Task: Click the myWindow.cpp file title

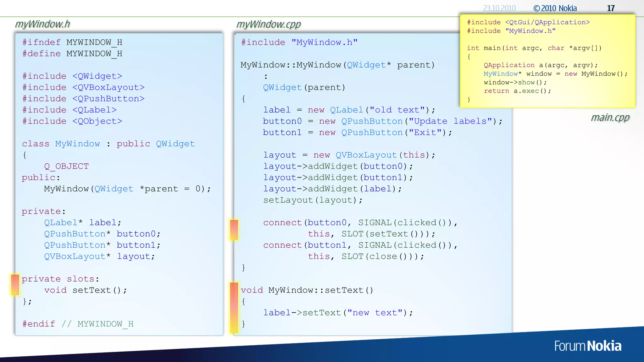Action: pyautogui.click(x=268, y=24)
